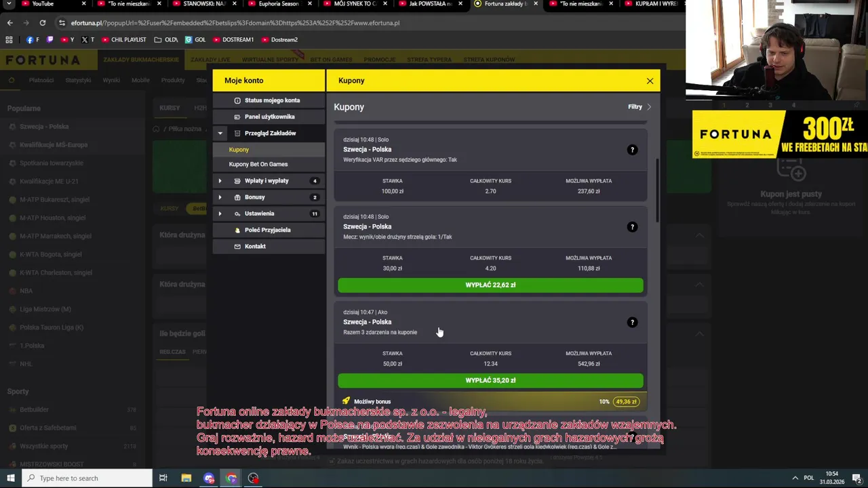This screenshot has width=868, height=488.
Task: Click the Poleć Przyjaciela person icon
Action: (x=237, y=230)
